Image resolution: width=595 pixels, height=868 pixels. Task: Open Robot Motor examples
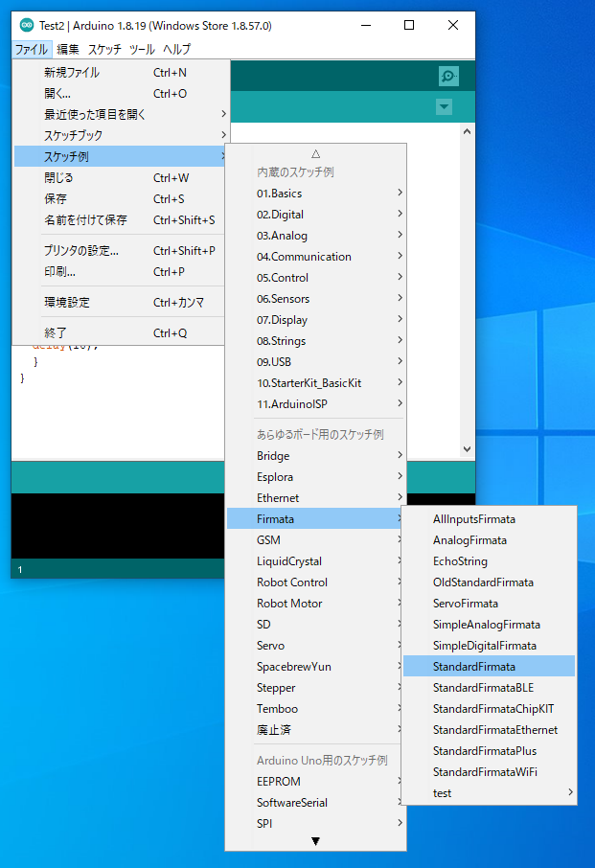point(316,603)
